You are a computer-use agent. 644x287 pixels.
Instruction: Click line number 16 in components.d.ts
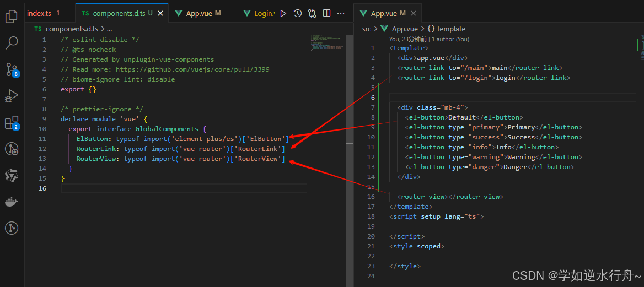[x=42, y=188]
